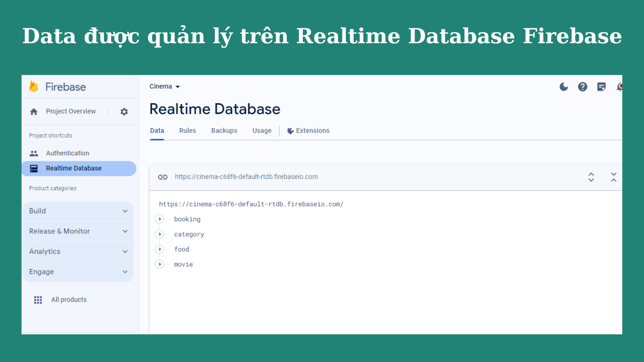Select the booking key label
The height and width of the screenshot is (362, 644).
pyautogui.click(x=187, y=219)
